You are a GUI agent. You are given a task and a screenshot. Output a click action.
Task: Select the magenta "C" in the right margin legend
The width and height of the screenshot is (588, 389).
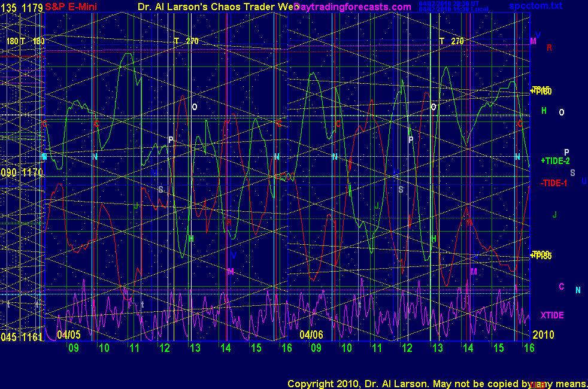point(562,287)
